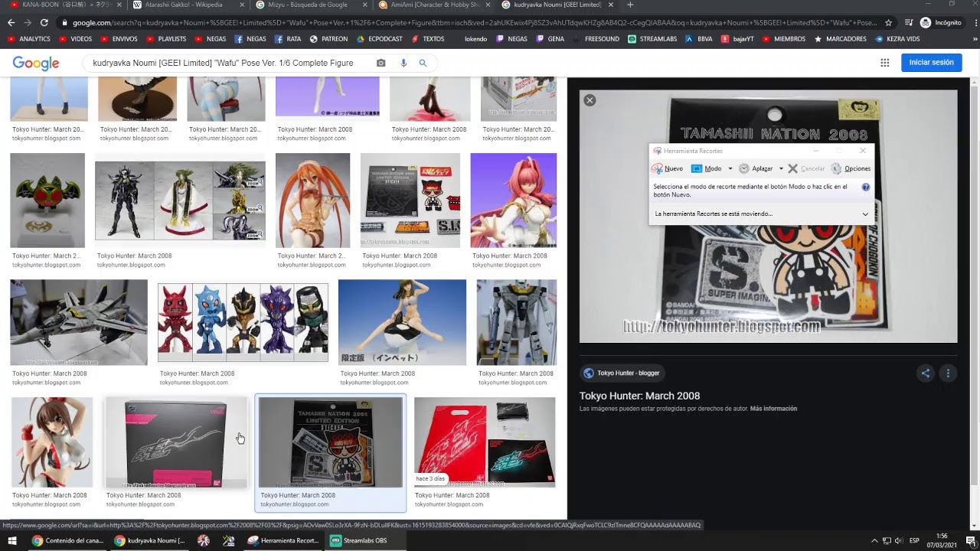Expand the Aplazar dropdown arrow
The image size is (980, 551).
[x=781, y=168]
